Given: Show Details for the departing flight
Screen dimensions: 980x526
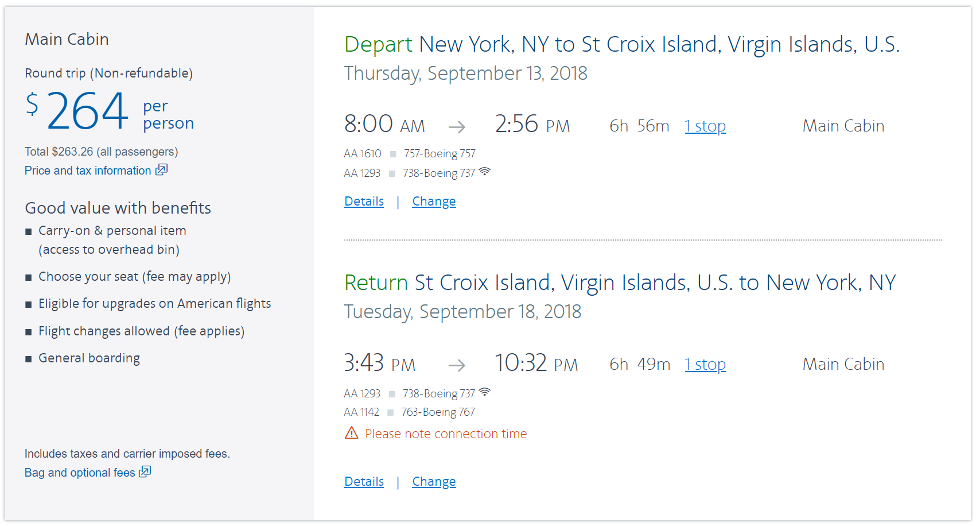Looking at the screenshot, I should point(364,202).
